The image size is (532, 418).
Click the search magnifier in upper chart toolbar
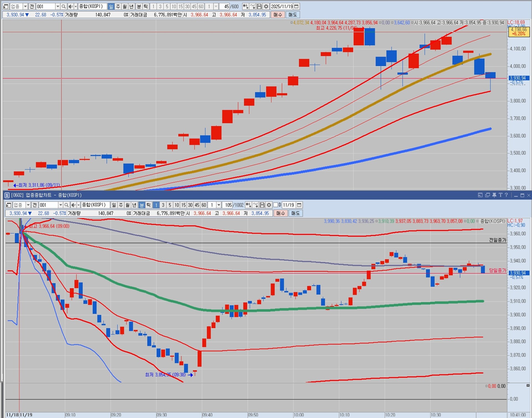[63, 6]
